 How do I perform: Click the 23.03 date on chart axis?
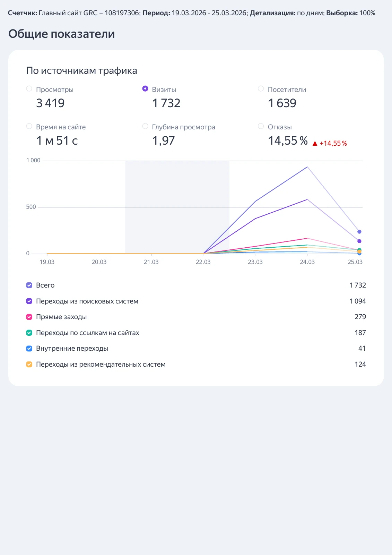[255, 262]
